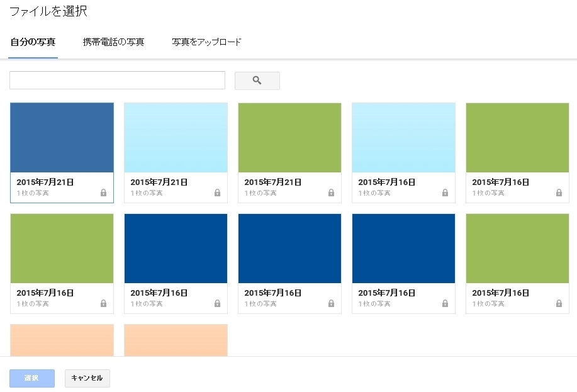Image resolution: width=577 pixels, height=392 pixels.
Task: Click date 2015年7月21日 under green album
Action: tap(273, 182)
